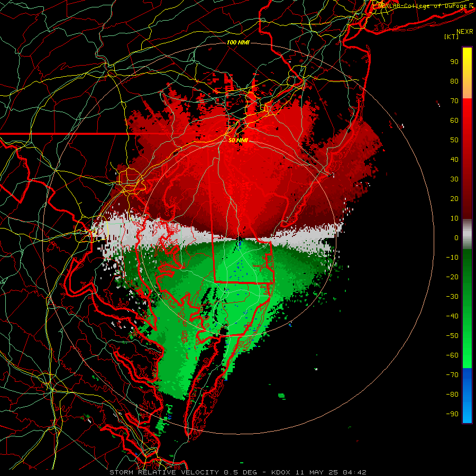Screen dimensions: 476x476
Task: Click the "[KT]" units label above color bar
Action: (452, 36)
